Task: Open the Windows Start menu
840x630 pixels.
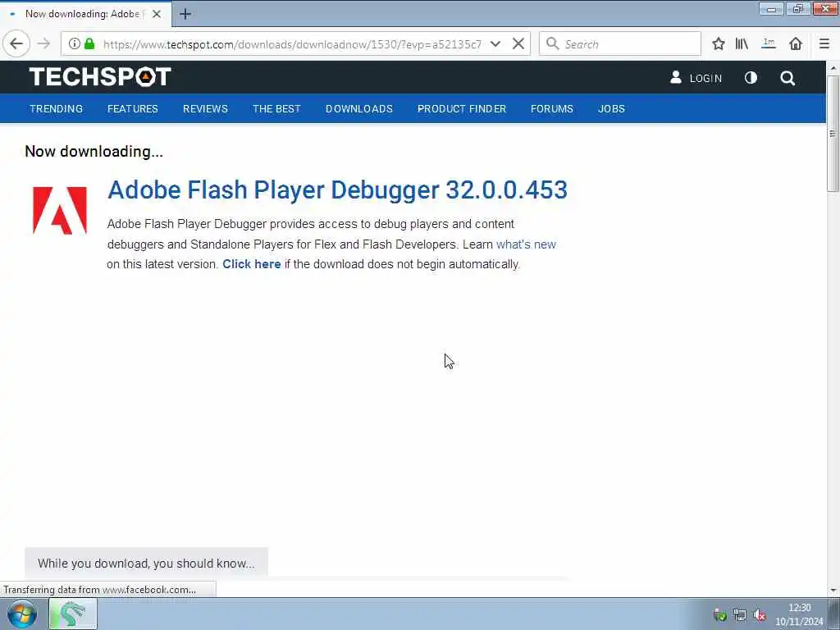Action: click(x=21, y=614)
